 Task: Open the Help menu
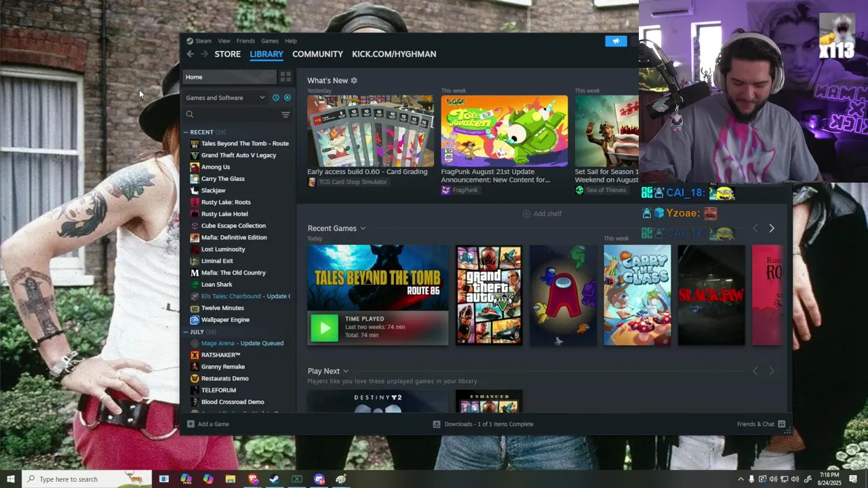(291, 41)
